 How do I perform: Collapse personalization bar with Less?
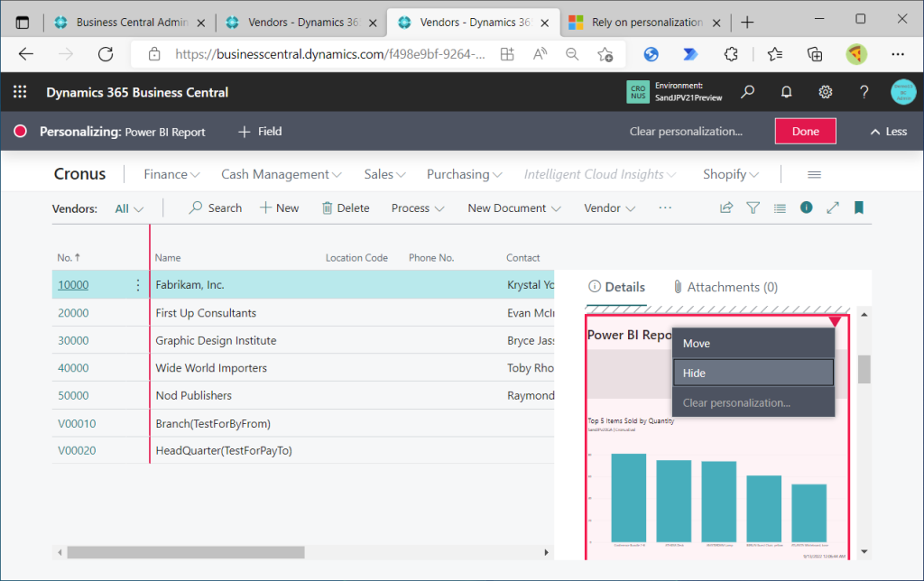(x=889, y=132)
